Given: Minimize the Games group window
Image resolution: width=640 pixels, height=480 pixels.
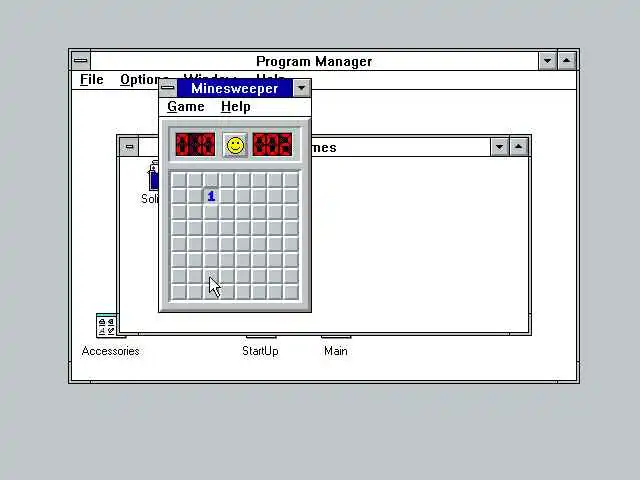Looking at the screenshot, I should [x=499, y=147].
